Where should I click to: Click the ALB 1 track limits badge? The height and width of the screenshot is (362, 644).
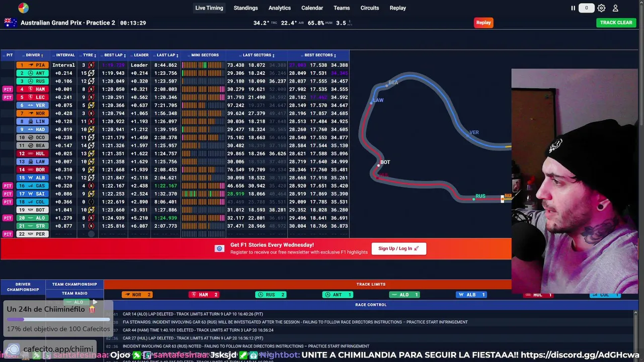click(471, 295)
